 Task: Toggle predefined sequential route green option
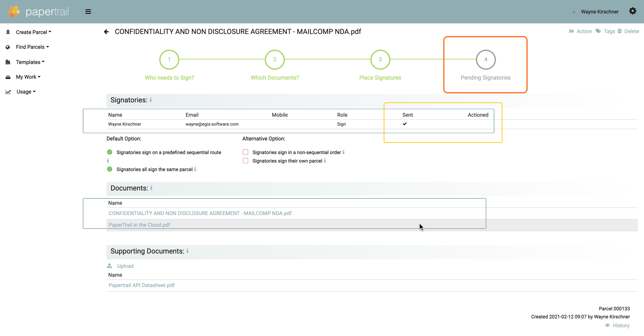[x=110, y=152]
